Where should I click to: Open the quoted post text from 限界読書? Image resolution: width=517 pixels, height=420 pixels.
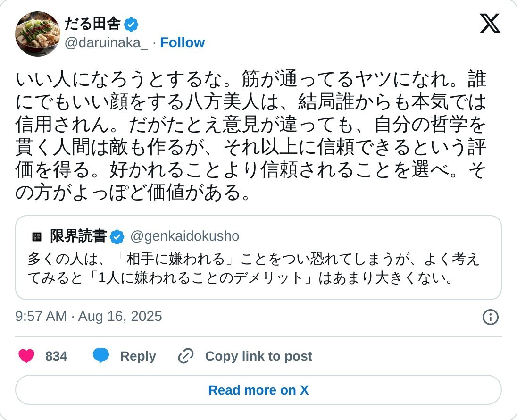point(253,268)
